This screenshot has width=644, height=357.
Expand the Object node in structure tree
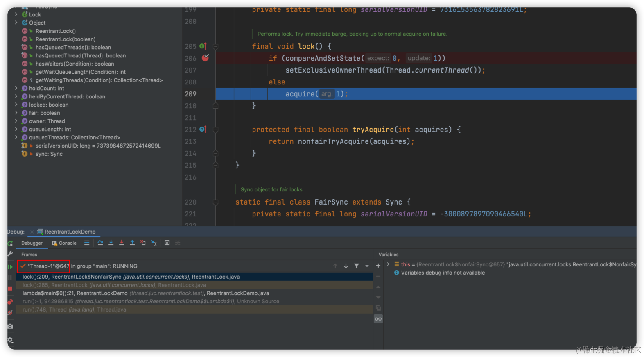16,23
